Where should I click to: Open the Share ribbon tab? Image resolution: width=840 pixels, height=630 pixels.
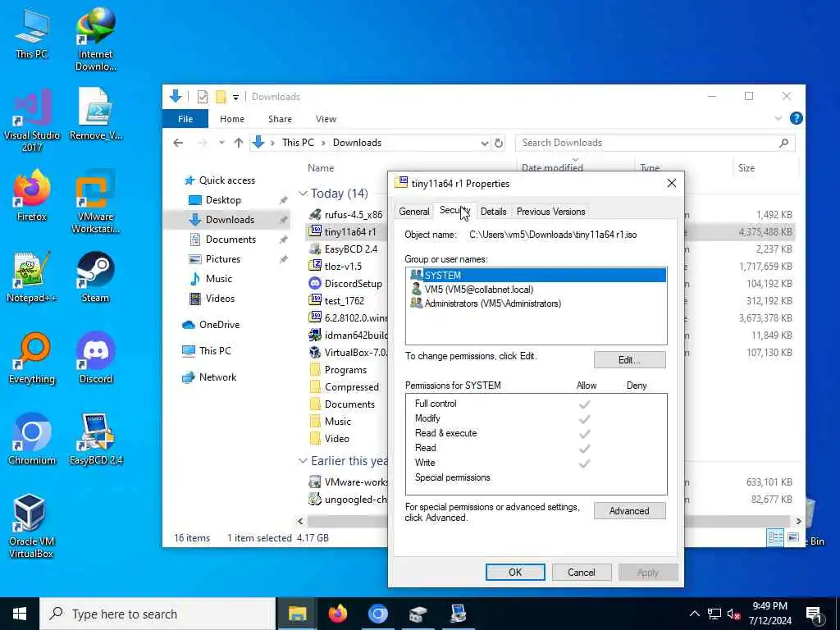point(281,119)
